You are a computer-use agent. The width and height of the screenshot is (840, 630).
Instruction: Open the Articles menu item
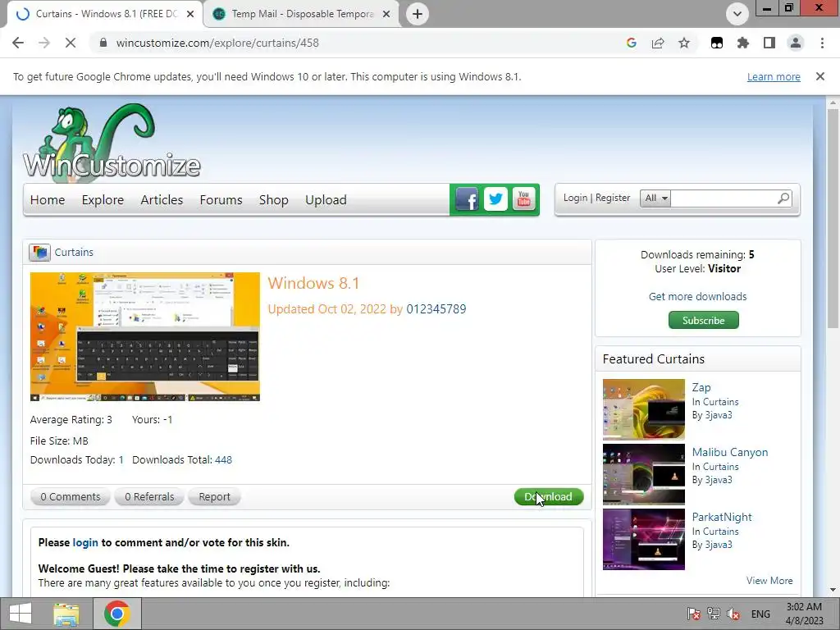tap(162, 200)
